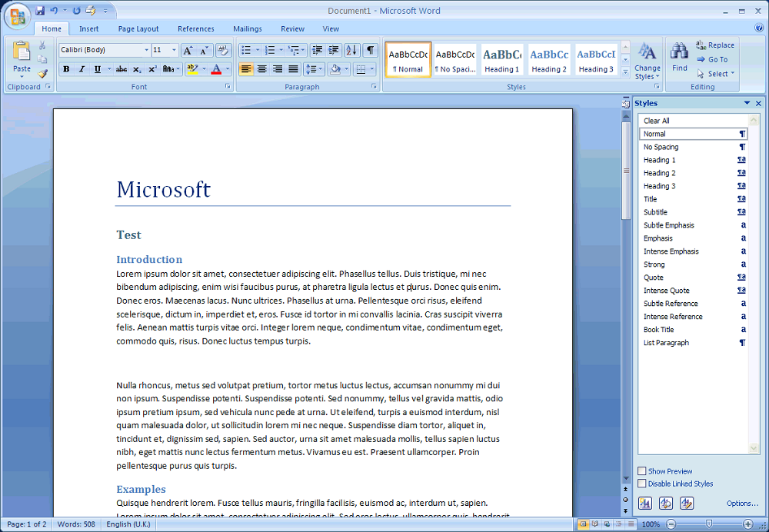Viewport: 769px width, 532px height.
Task: Click Page: 1 of 2 status indicator
Action: point(26,524)
